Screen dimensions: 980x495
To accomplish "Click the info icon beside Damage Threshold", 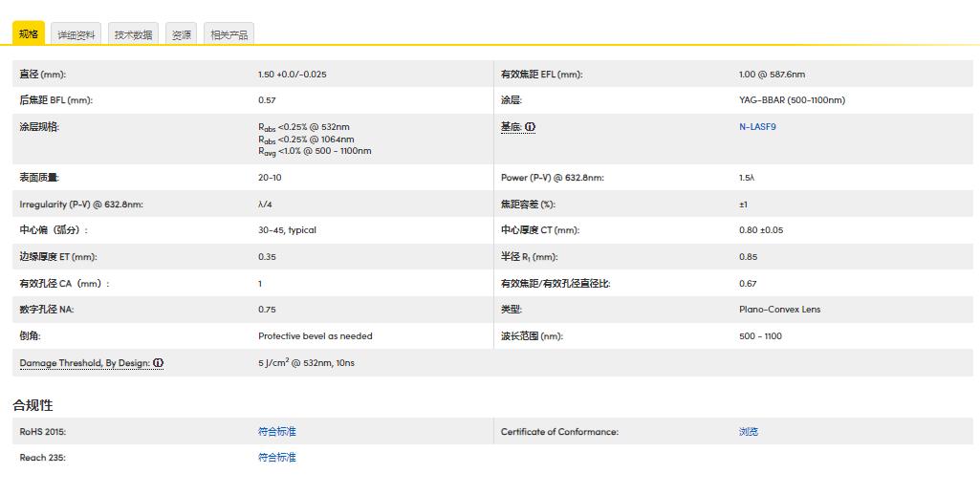I will coord(158,363).
